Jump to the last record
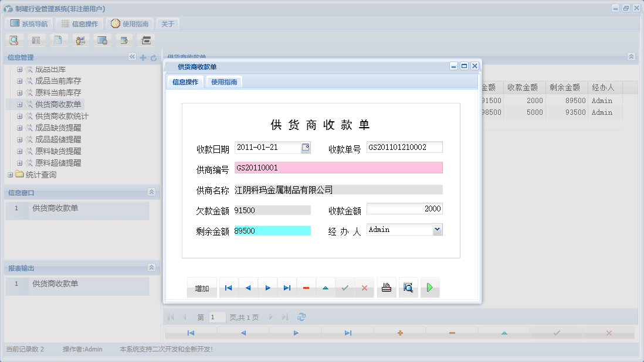Screen dimensions: 644x362 pos(287,288)
